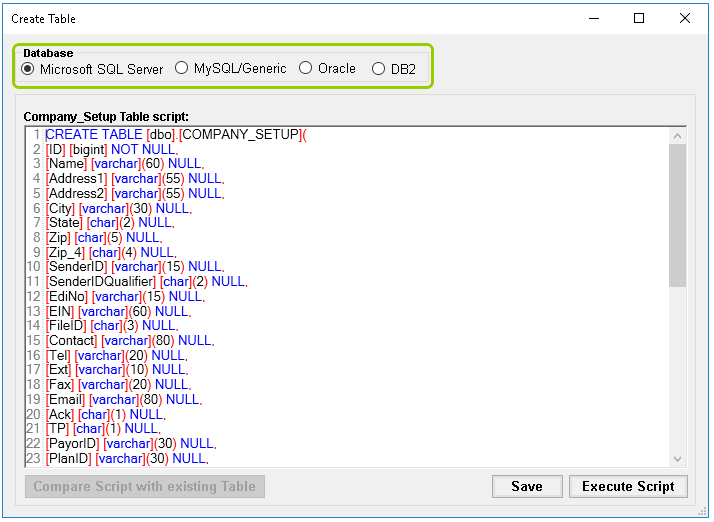Click the window resize grip corner

[x=702, y=512]
